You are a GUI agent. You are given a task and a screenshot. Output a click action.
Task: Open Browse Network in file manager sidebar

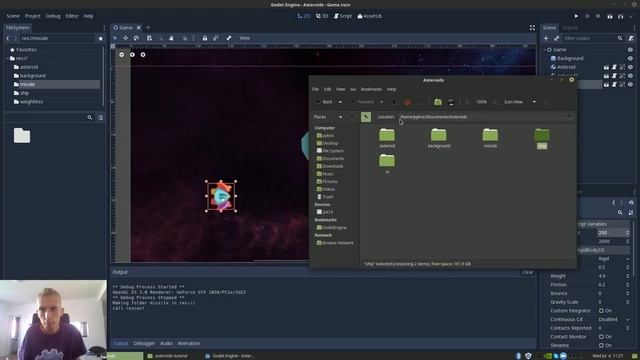click(335, 243)
